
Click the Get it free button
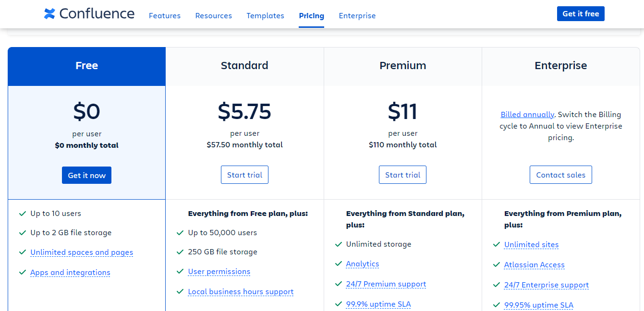(581, 14)
